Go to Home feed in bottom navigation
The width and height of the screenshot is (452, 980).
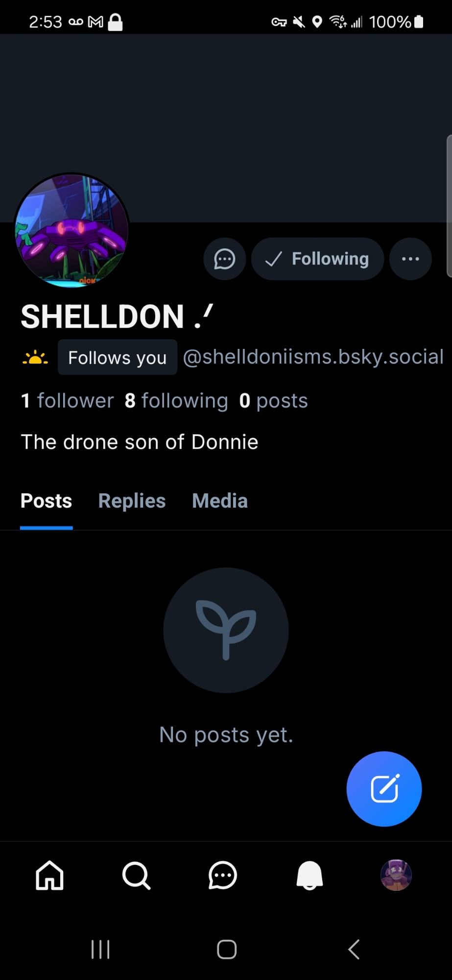tap(49, 875)
